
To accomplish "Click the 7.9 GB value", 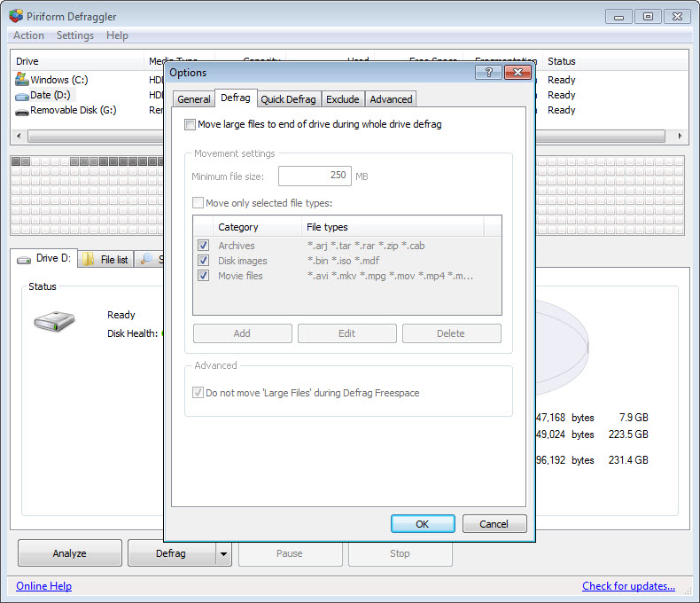I will 634,417.
